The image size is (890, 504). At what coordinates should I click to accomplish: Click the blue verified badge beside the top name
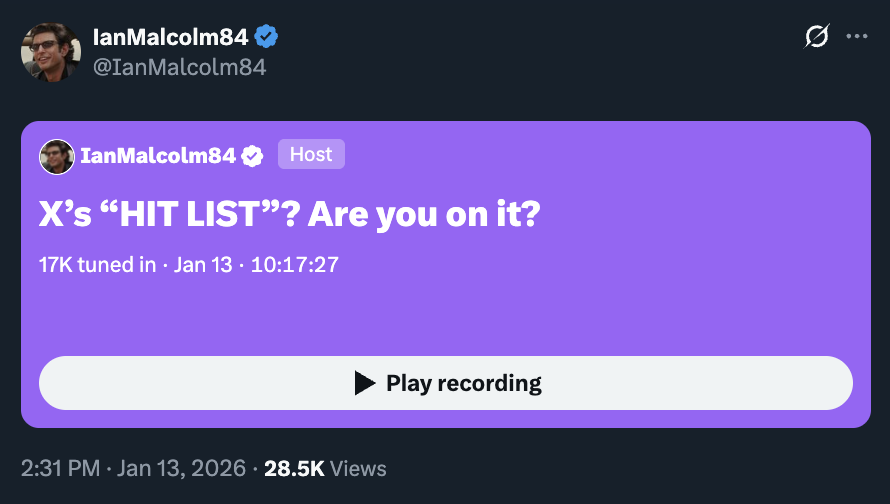point(266,37)
